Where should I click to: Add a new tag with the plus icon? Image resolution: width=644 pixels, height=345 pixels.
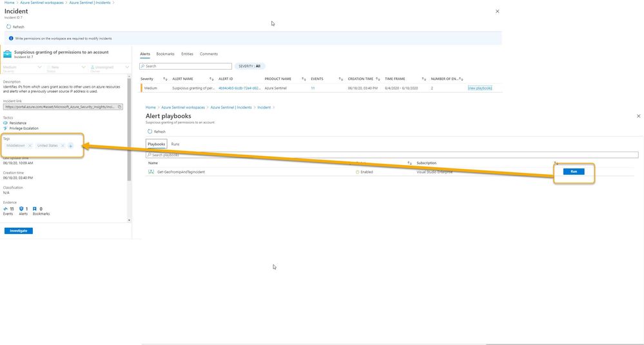[71, 146]
